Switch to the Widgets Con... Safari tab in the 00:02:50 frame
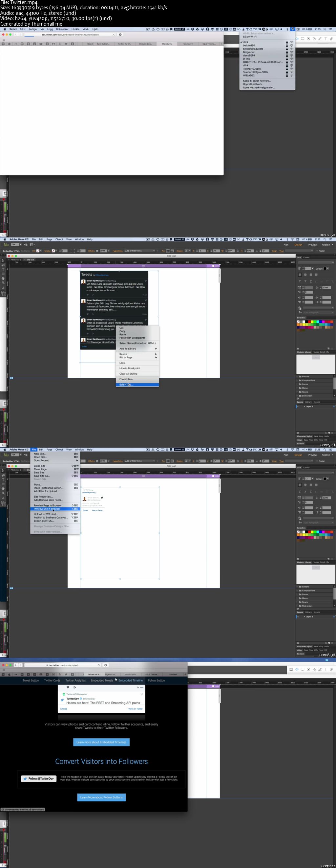336x868 pixels. point(145,44)
